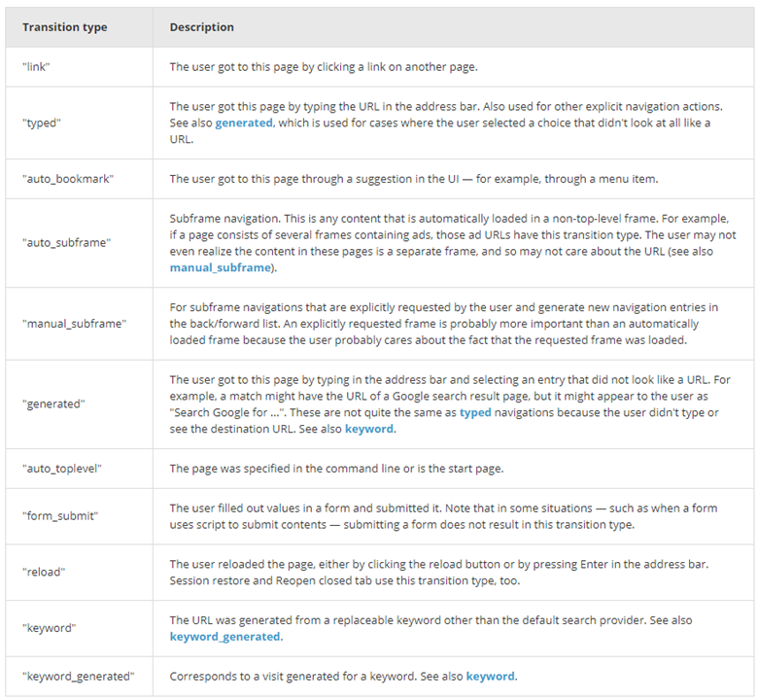
Task: Click the 'typed' link in generated description
Action: pos(475,412)
